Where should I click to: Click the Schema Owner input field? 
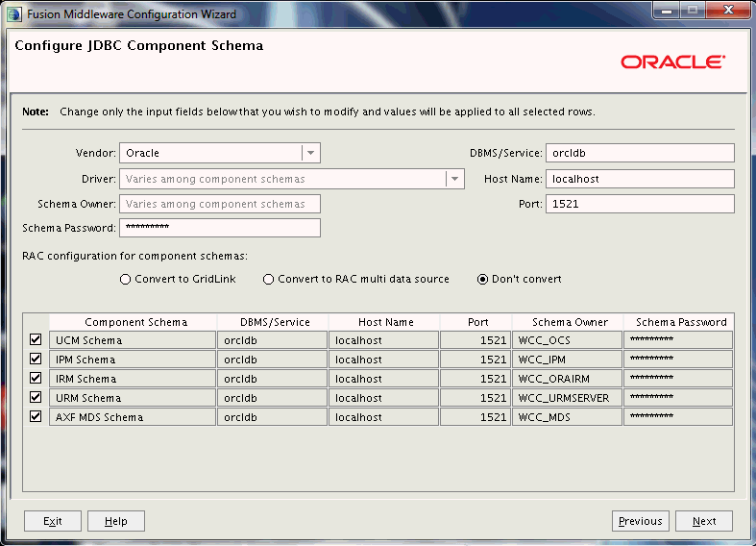coord(220,204)
